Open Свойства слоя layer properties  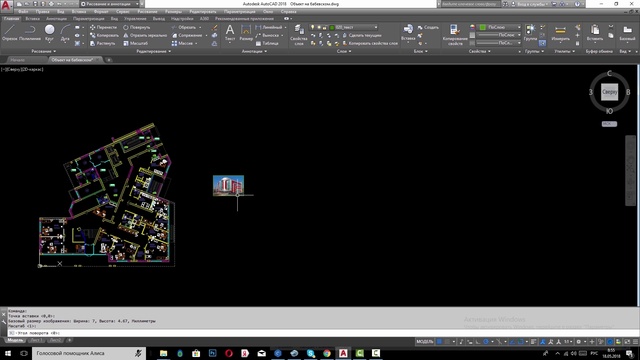[299, 34]
